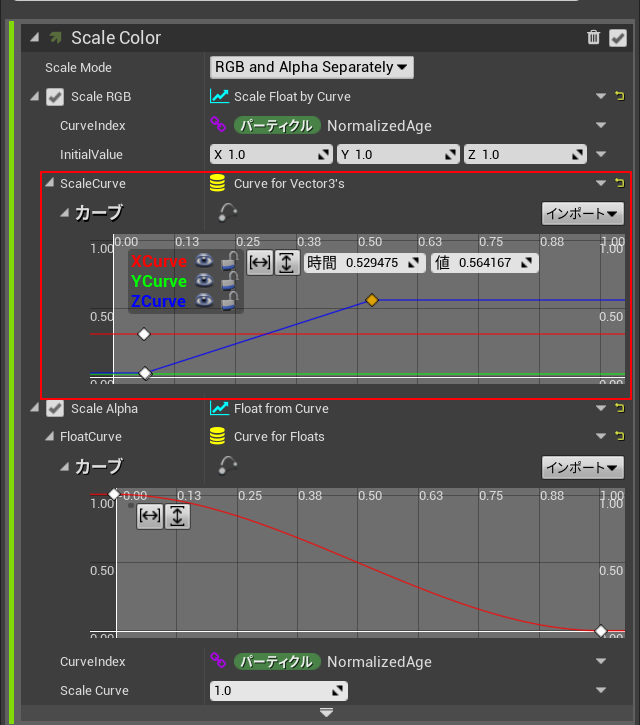Viewport: 640px width, 725px height.
Task: Open Scale RGB input dropdown arrow
Action: 601,96
